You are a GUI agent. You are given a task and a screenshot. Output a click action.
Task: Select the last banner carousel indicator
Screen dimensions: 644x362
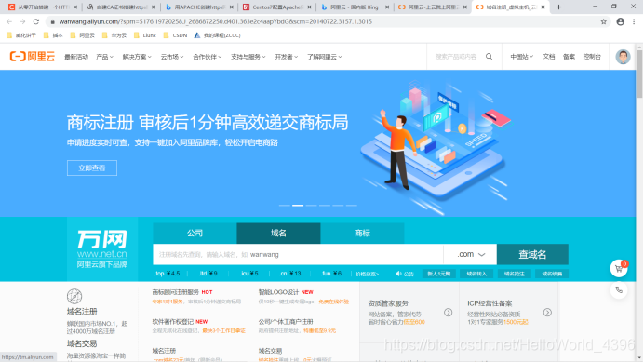(x=351, y=205)
